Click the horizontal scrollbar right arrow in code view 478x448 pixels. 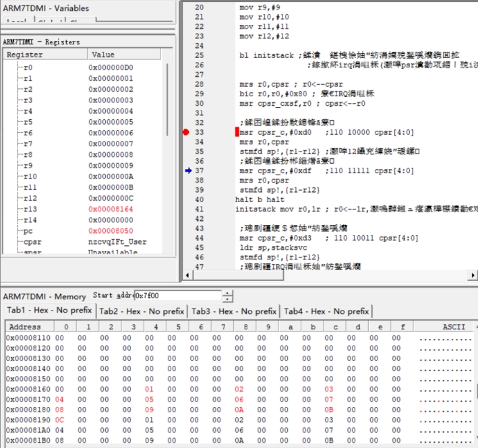click(x=473, y=276)
